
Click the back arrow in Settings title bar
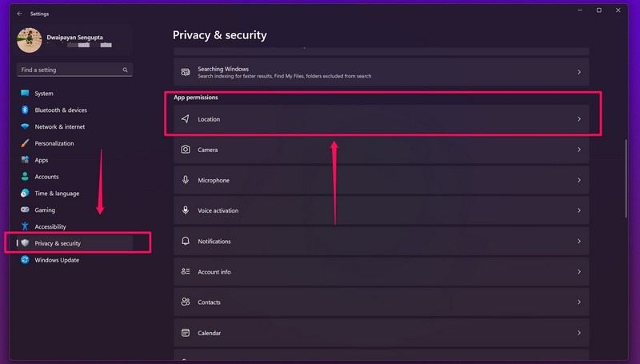coord(19,13)
